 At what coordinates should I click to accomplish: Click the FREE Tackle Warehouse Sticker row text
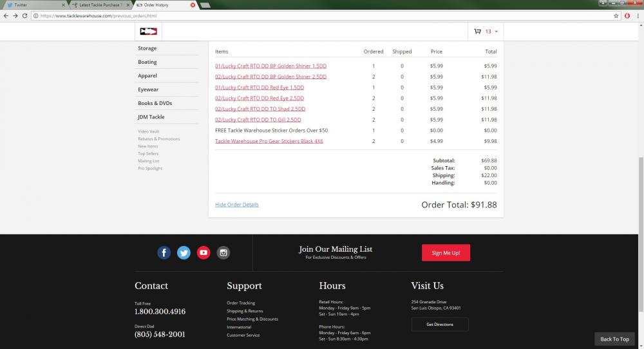pos(272,130)
